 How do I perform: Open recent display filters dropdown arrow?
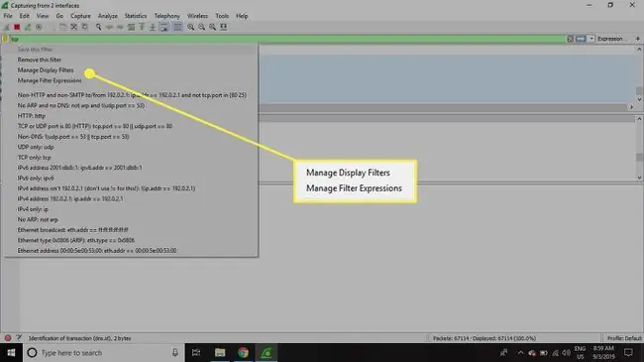pos(591,39)
